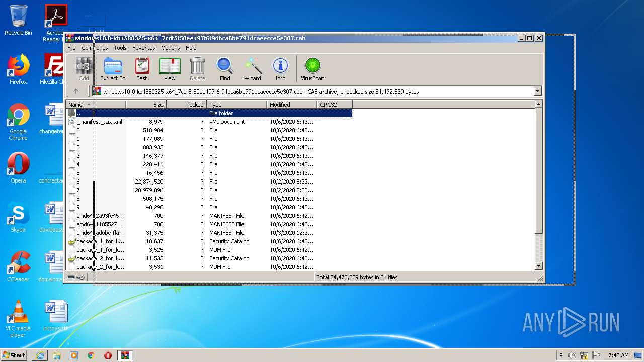Select file with size 883,933
This screenshot has width=644, height=362.
[209, 147]
